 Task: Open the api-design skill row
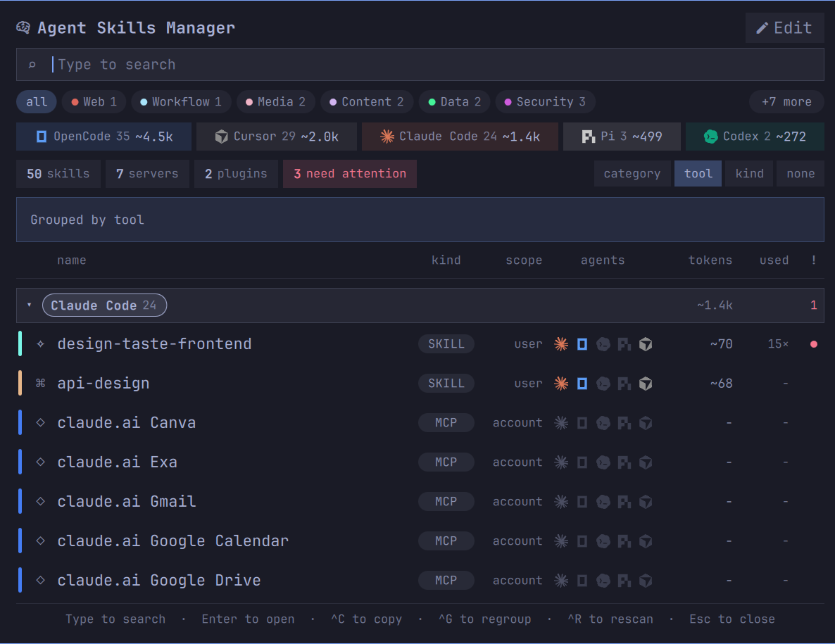[x=420, y=383]
